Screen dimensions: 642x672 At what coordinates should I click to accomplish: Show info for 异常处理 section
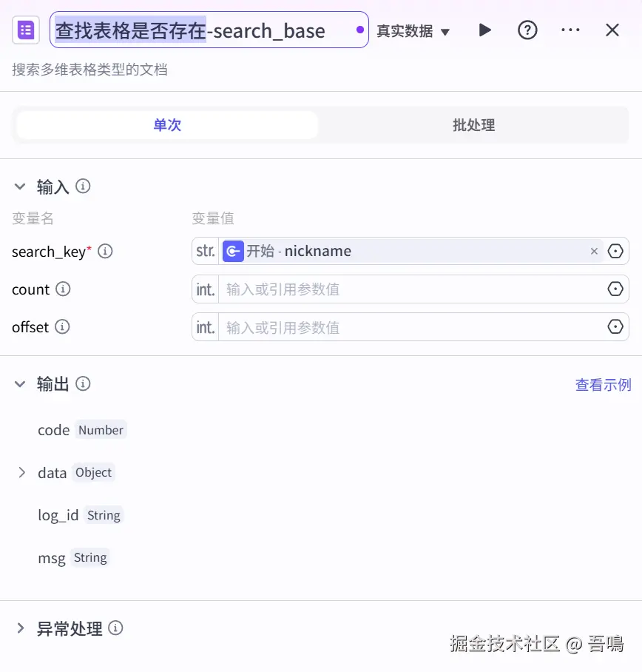tap(115, 628)
